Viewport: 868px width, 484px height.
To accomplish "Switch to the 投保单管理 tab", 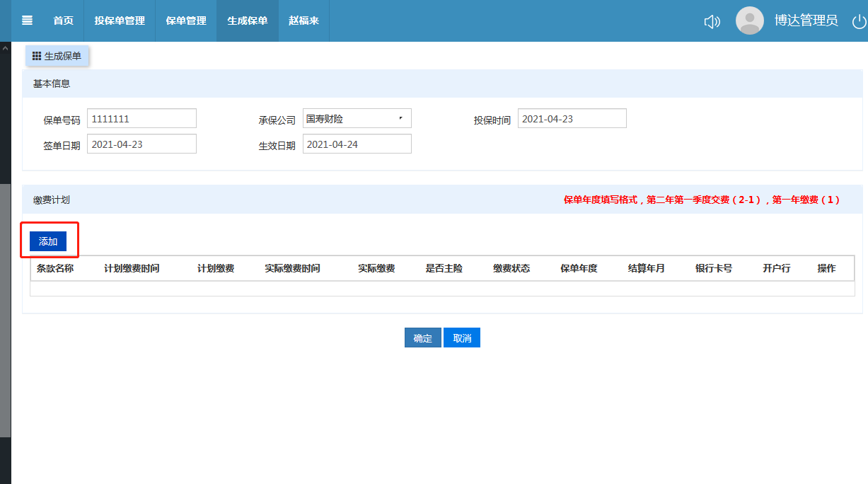I will point(120,21).
